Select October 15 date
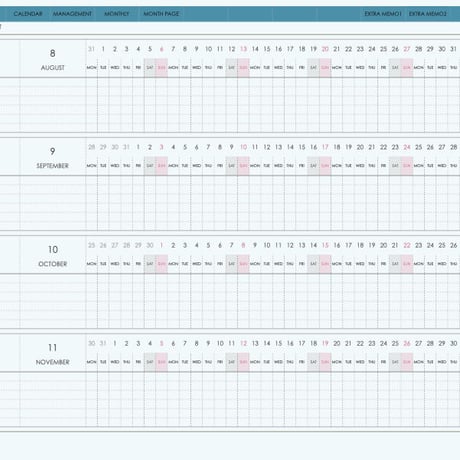This screenshot has width=460, height=460. pos(325,245)
